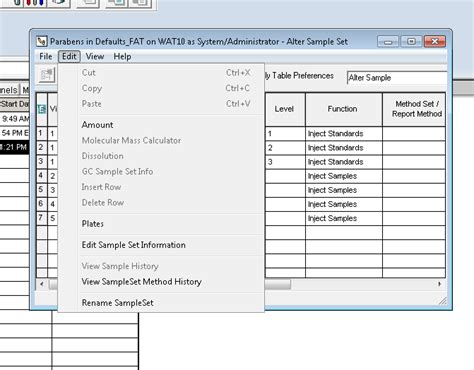Select View SampleSet Method History
This screenshot has height=370, width=474.
pyautogui.click(x=142, y=282)
